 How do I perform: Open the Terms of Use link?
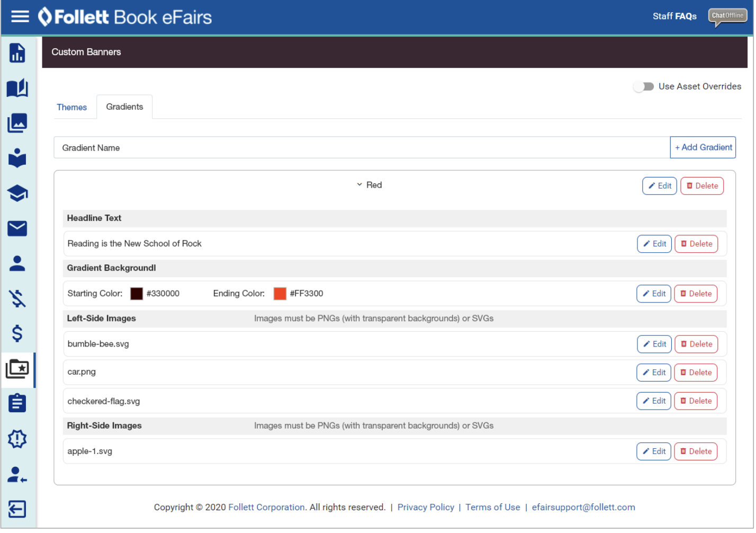494,508
